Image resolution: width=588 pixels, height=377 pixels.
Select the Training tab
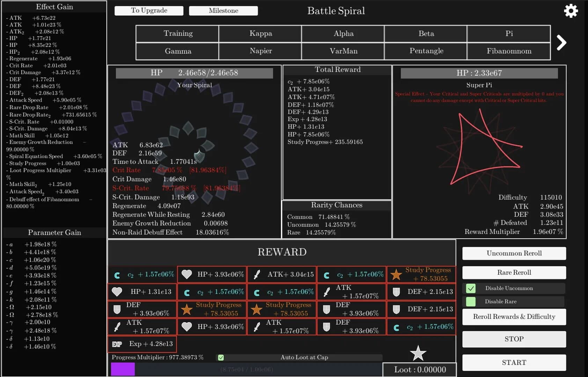coord(178,34)
